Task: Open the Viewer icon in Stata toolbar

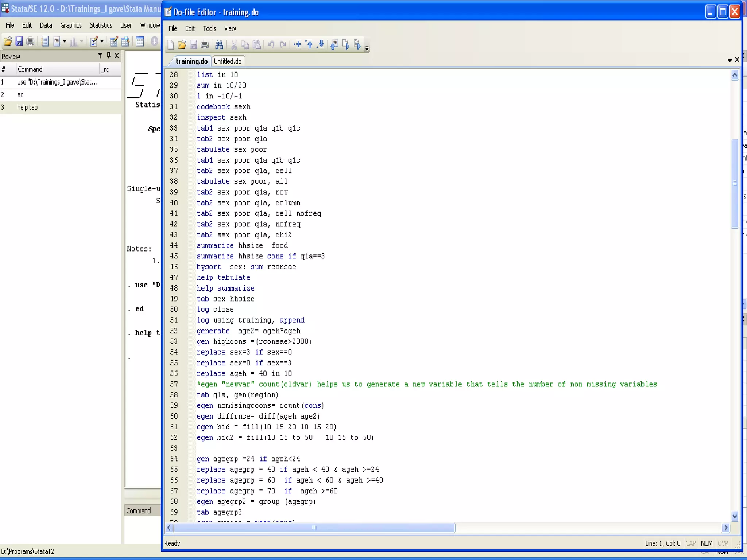Action: coord(57,42)
